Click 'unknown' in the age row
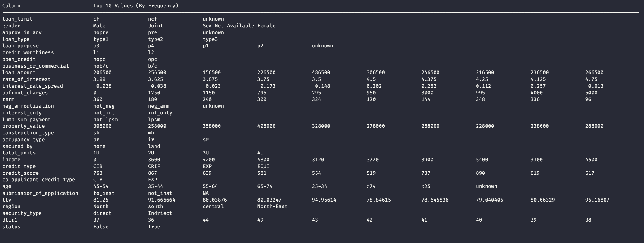Image resolution: width=644 pixels, height=243 pixels. pos(486,186)
